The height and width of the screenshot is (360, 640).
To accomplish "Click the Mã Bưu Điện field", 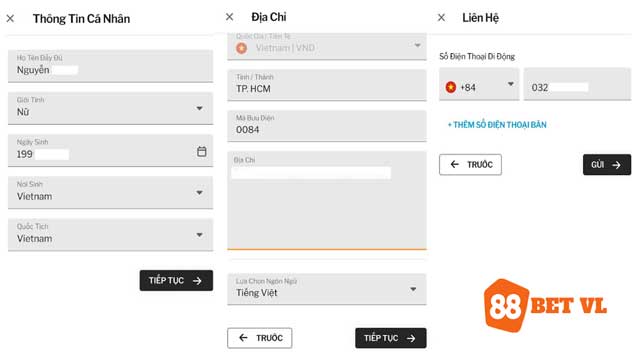I will point(327,126).
